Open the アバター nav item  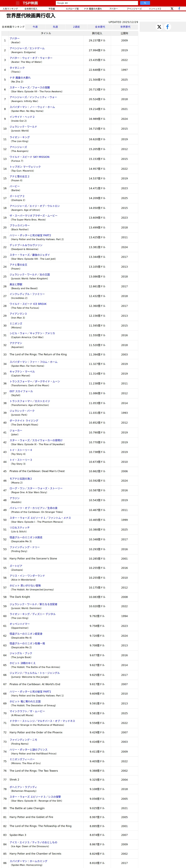click(114, 9)
